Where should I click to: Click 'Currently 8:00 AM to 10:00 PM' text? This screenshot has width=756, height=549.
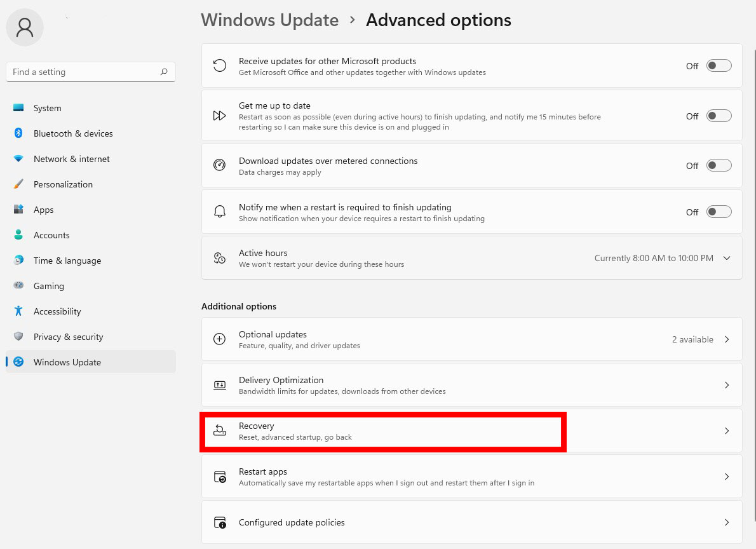point(653,258)
